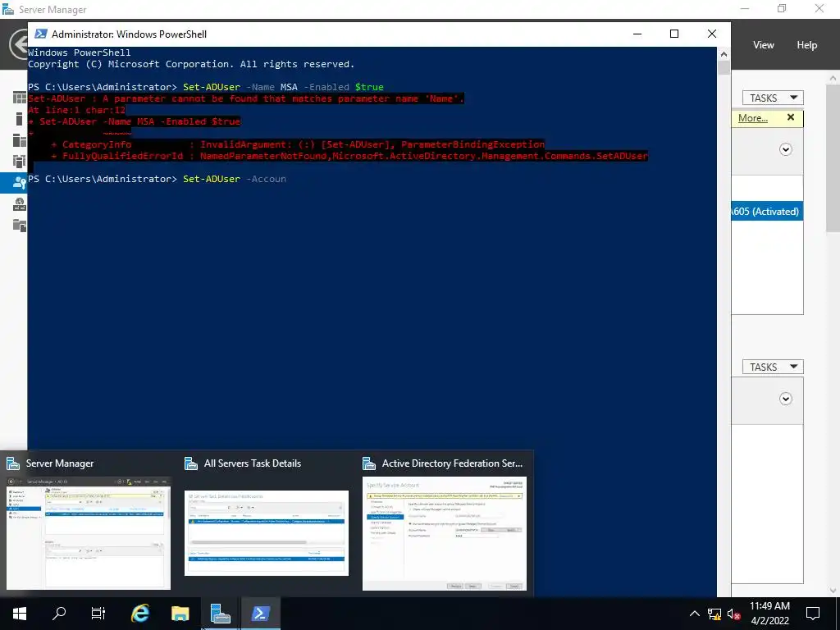Open Task View on the taskbar
The height and width of the screenshot is (630, 840).
(x=98, y=614)
